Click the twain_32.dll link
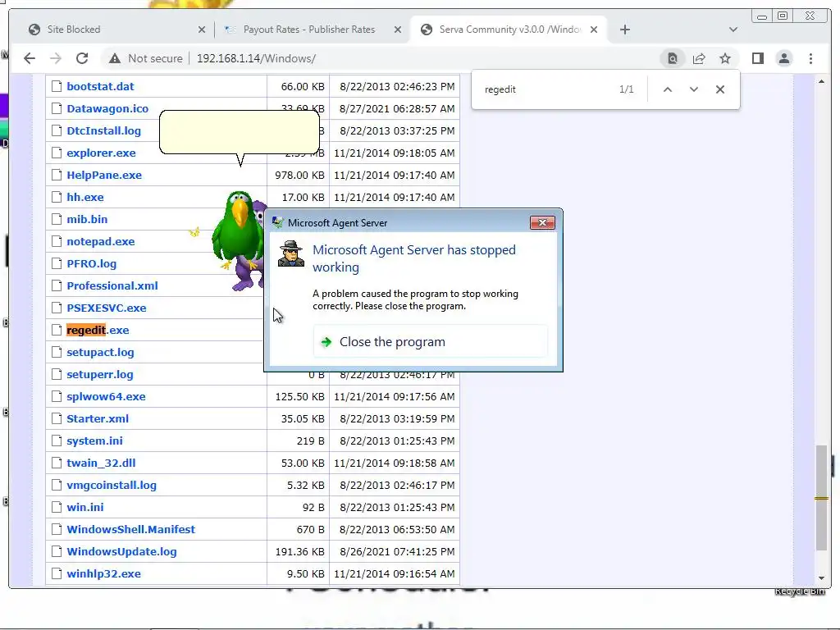The height and width of the screenshot is (630, 840). click(x=101, y=463)
